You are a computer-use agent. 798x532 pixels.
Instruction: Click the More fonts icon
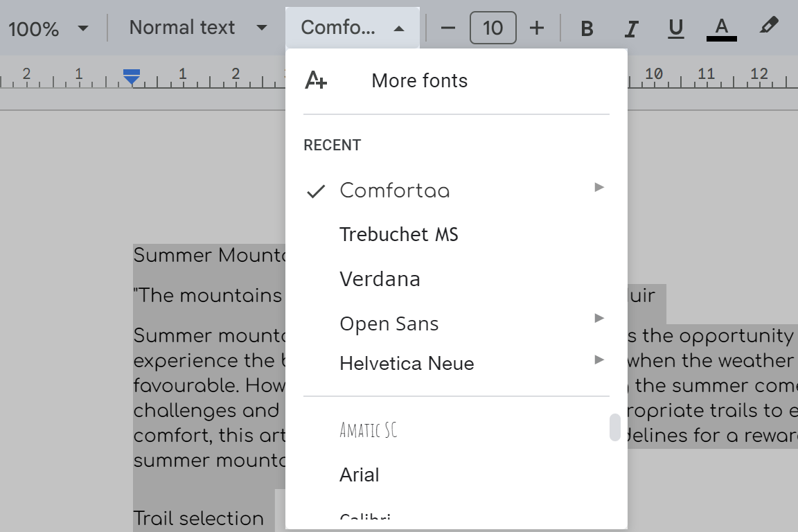(x=316, y=80)
